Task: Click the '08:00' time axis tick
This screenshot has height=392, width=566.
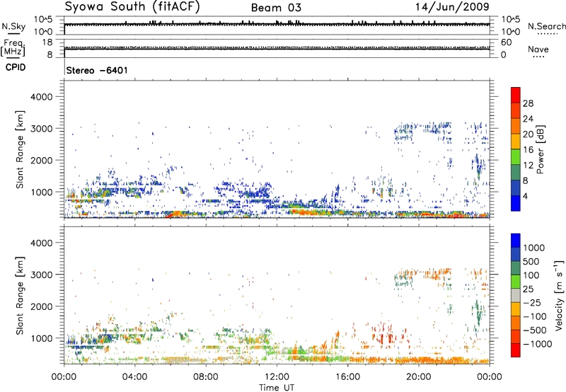Action: (206, 377)
